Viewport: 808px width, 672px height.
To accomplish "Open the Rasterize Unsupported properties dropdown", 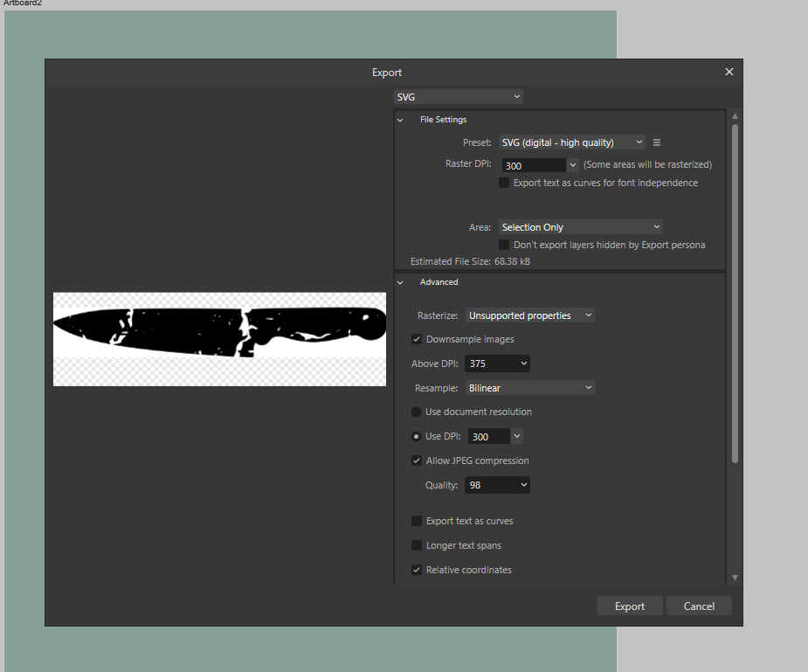I will point(529,315).
